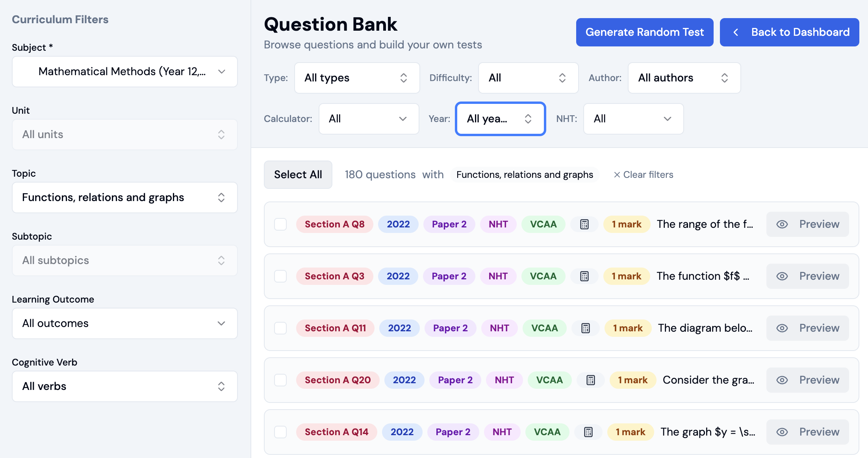868x458 pixels.
Task: Open the Topic dropdown Functions, relations and graphs
Action: (x=125, y=198)
